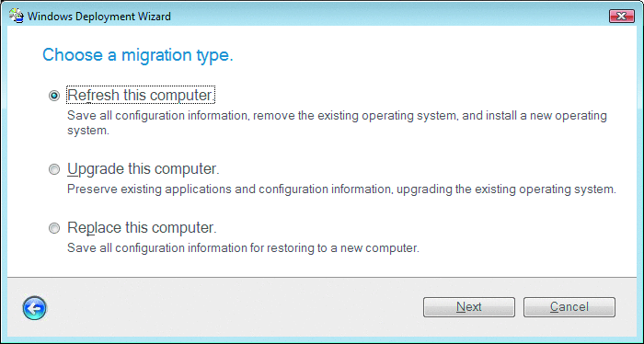Click the description starting 'Save all configuration information, remove'

[337, 122]
